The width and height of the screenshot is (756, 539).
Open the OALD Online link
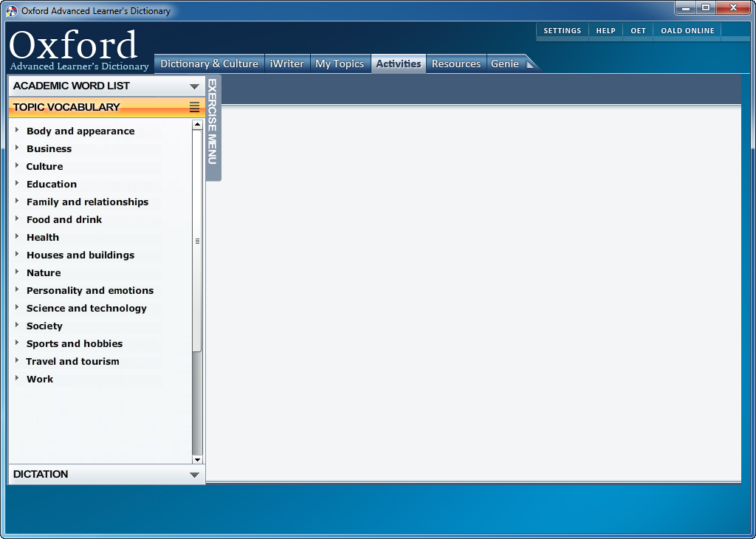click(x=687, y=31)
